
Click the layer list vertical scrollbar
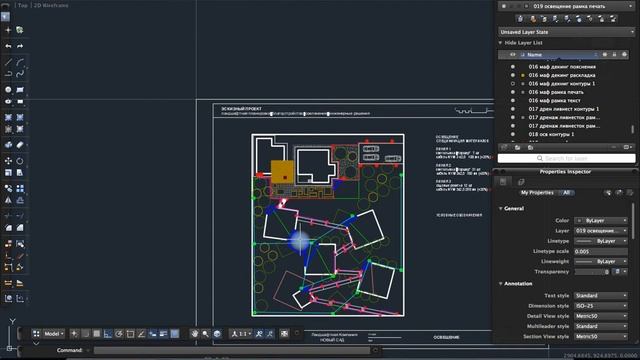(633, 129)
